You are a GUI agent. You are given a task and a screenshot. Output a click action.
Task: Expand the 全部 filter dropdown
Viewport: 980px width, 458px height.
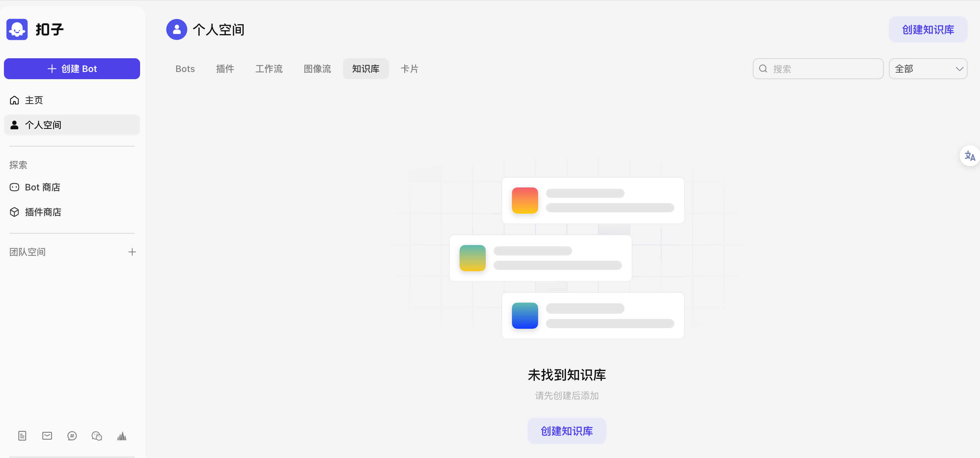928,68
